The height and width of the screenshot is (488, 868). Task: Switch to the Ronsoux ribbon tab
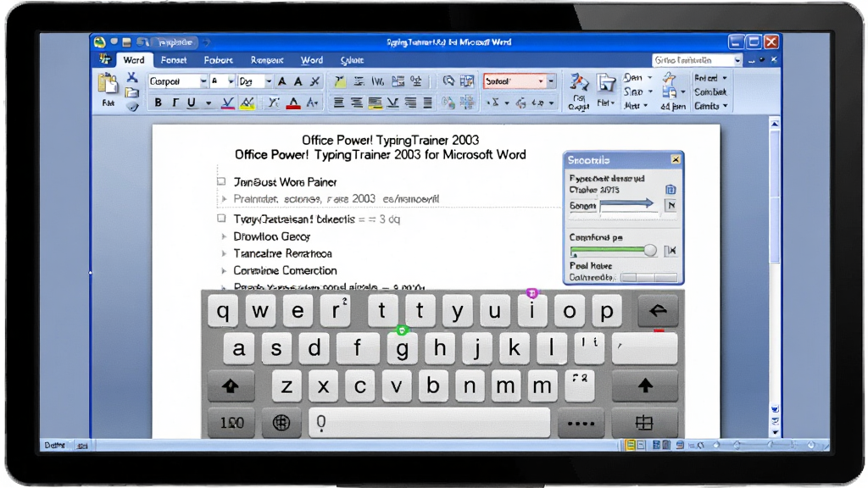[x=267, y=60]
